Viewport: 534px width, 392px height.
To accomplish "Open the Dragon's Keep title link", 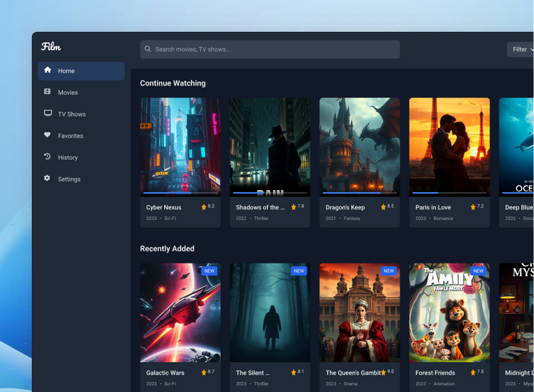I will [345, 207].
